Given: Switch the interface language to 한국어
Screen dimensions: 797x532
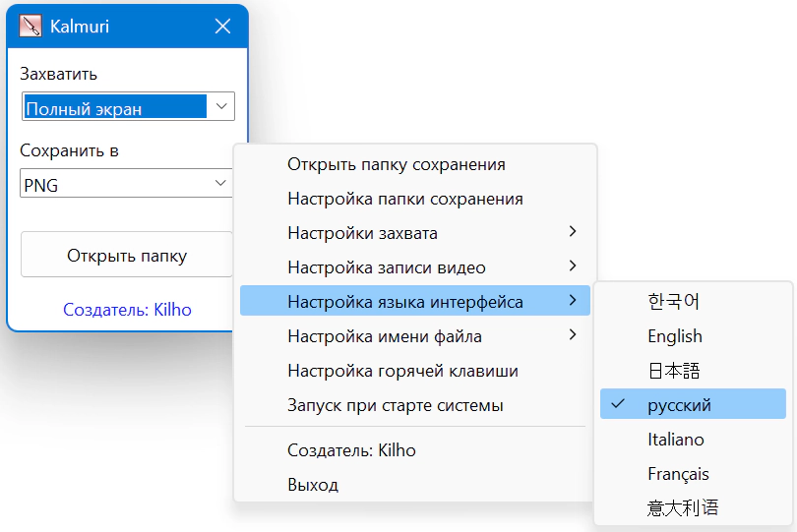Looking at the screenshot, I should (x=673, y=301).
